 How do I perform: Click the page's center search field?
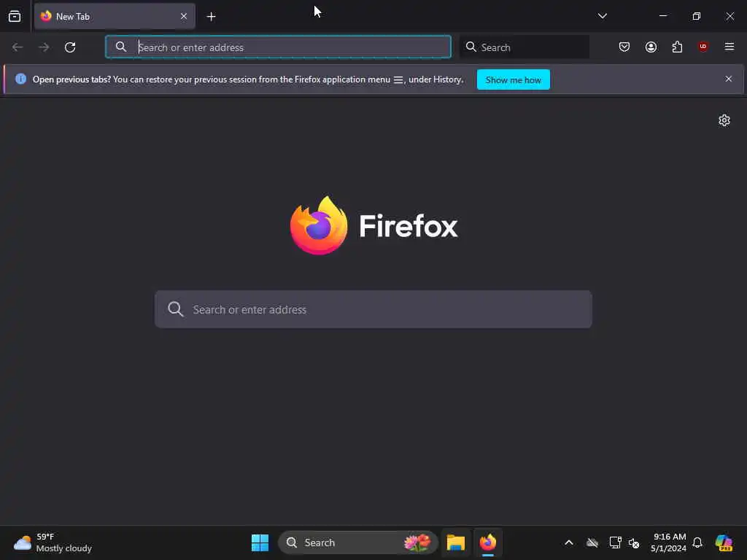(373, 309)
